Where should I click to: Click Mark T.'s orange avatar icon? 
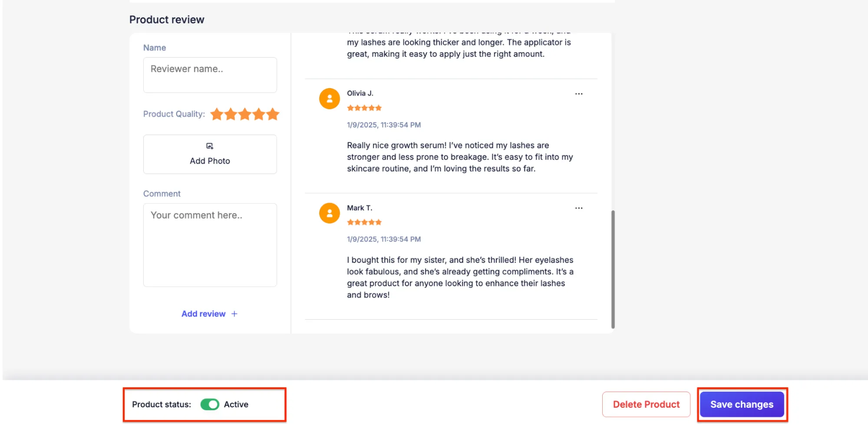point(329,213)
